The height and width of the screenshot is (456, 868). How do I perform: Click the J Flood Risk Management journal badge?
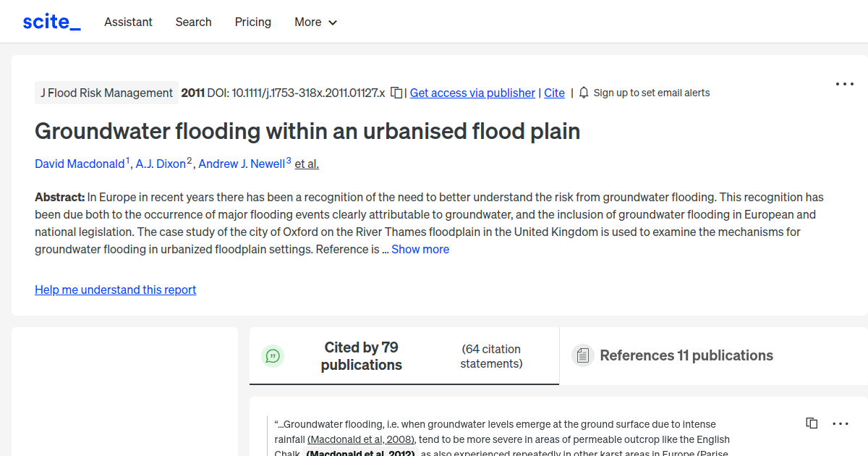click(106, 93)
